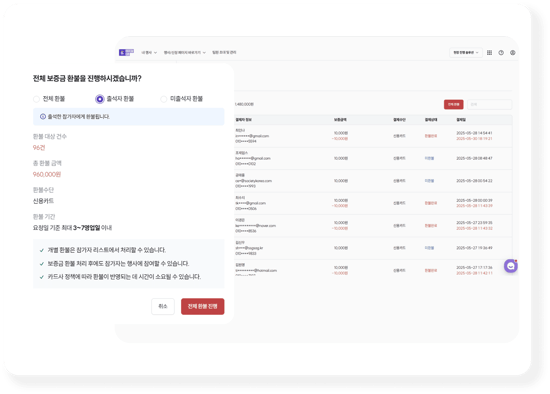Click the 1,480,000원 total amount text

click(x=244, y=104)
